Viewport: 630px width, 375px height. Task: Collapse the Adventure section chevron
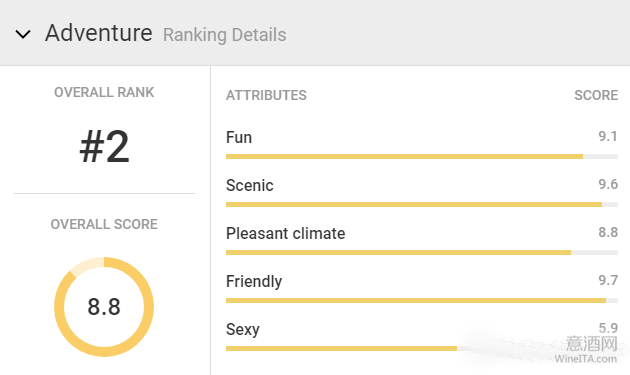(x=23, y=34)
